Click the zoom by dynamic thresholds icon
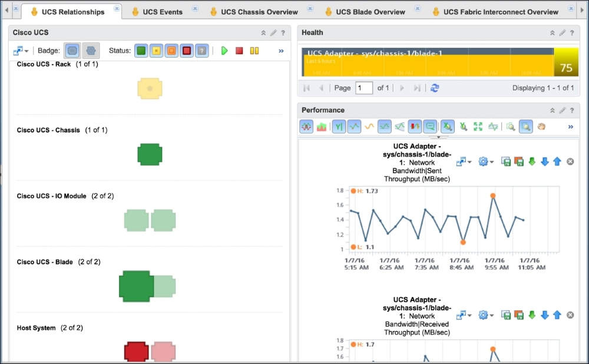 click(493, 127)
